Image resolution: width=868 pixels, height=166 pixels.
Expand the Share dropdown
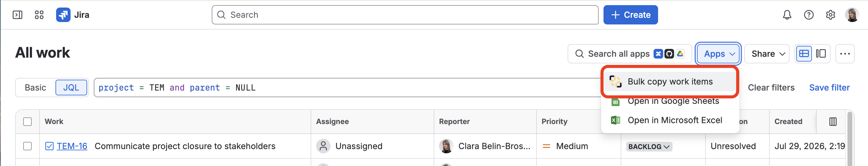[x=767, y=54]
